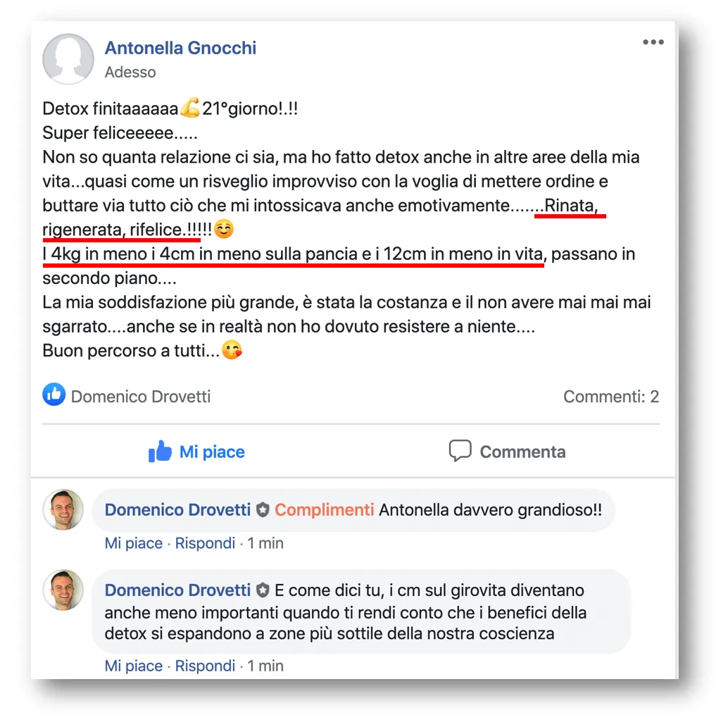Open Antonella Gnocchi profile name link
Screen dimensions: 728x727
click(x=180, y=48)
